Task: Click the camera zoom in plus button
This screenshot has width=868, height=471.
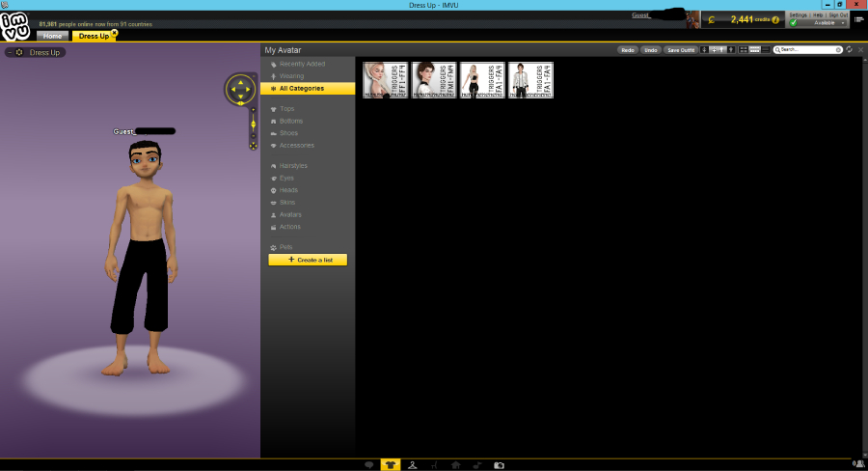Action: 253,110
